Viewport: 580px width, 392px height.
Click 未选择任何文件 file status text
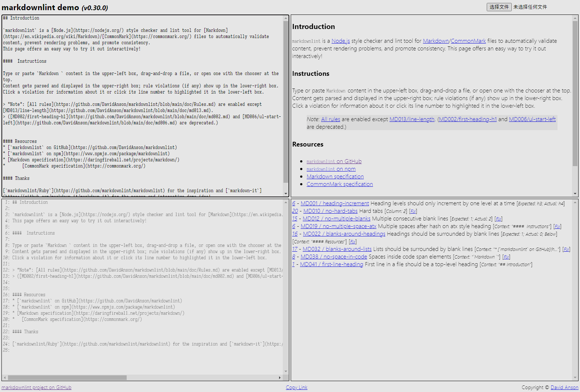pos(530,7)
